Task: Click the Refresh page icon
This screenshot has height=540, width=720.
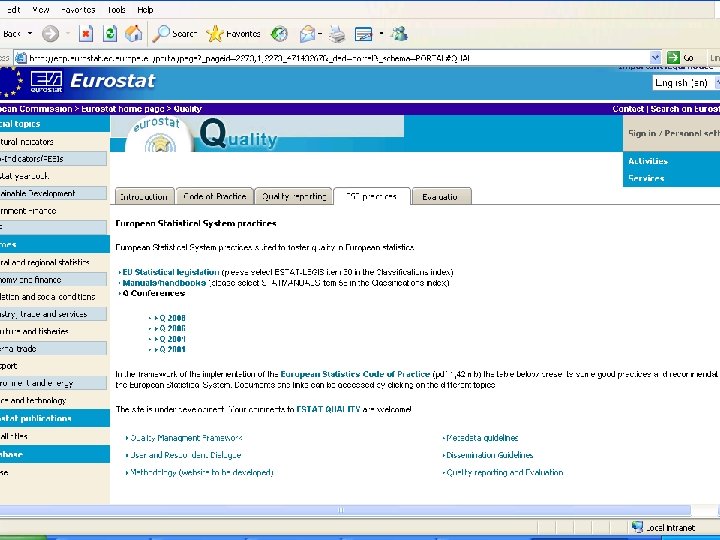Action: click(x=110, y=34)
